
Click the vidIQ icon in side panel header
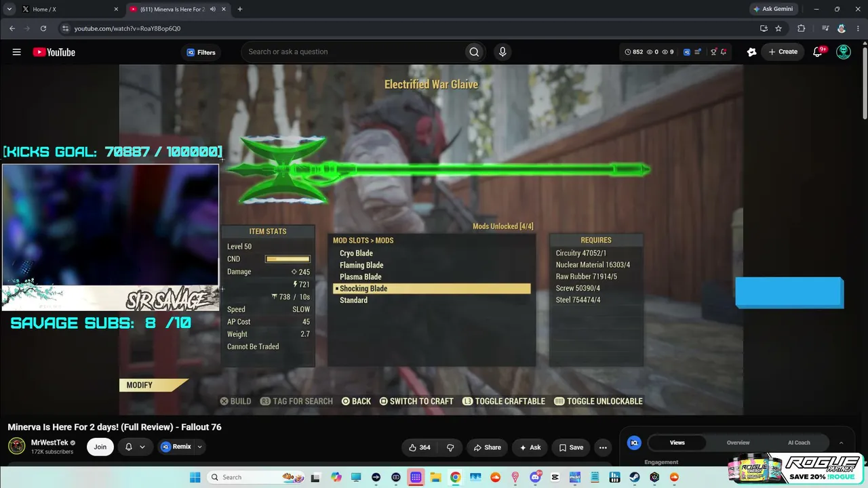(635, 443)
